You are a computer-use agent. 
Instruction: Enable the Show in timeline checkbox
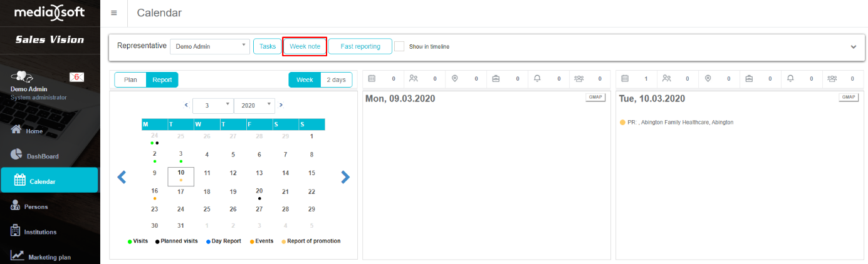(399, 46)
